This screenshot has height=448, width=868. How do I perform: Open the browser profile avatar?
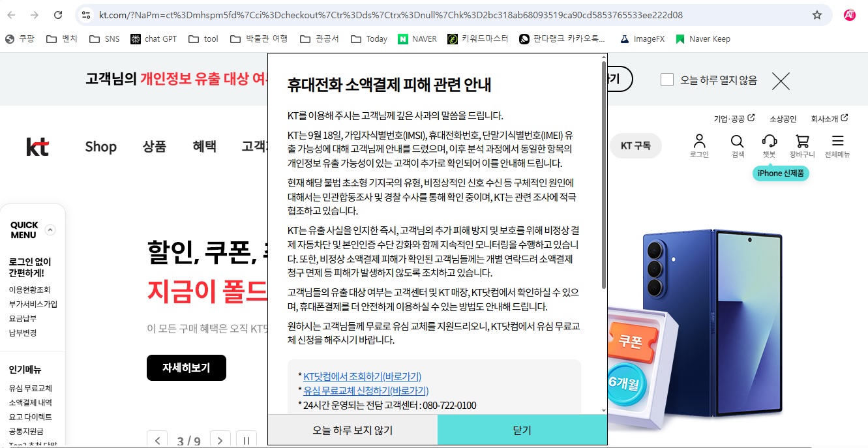click(849, 15)
